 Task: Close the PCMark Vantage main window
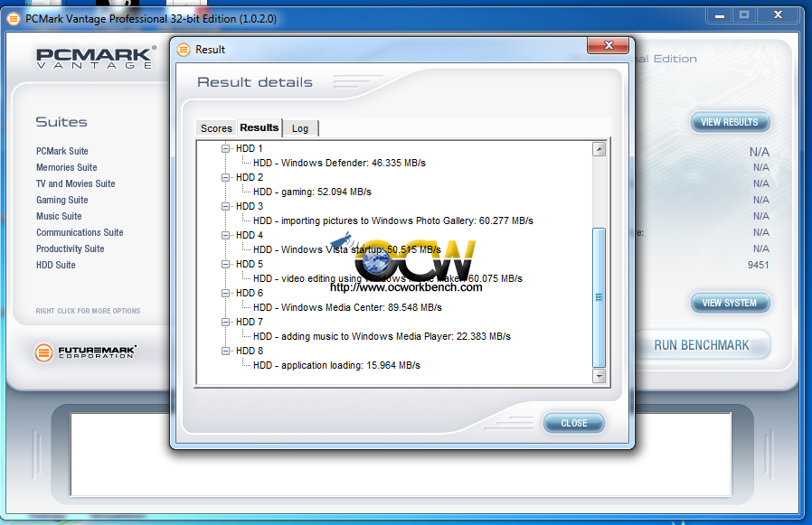tap(778, 15)
